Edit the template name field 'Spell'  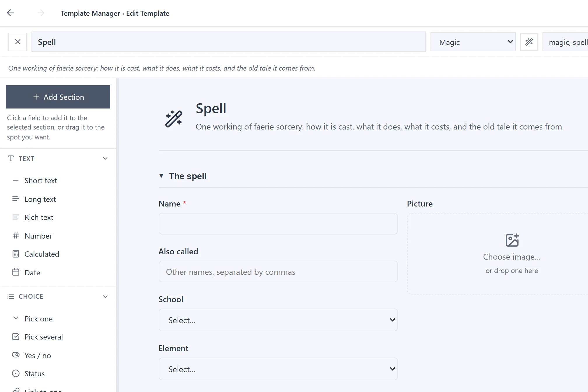tap(229, 42)
